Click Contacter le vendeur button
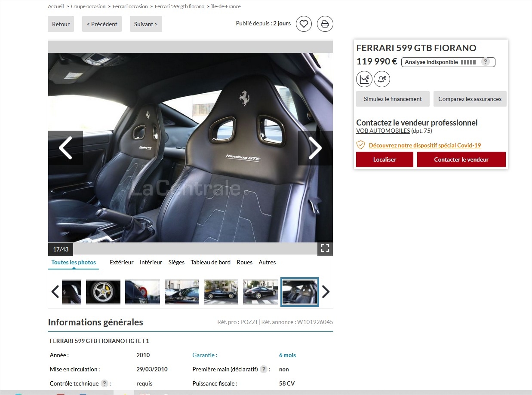The width and height of the screenshot is (532, 395). click(461, 159)
